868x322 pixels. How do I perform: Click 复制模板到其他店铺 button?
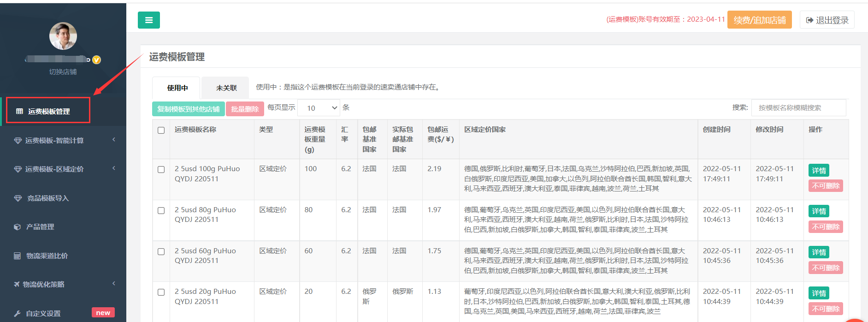(188, 109)
